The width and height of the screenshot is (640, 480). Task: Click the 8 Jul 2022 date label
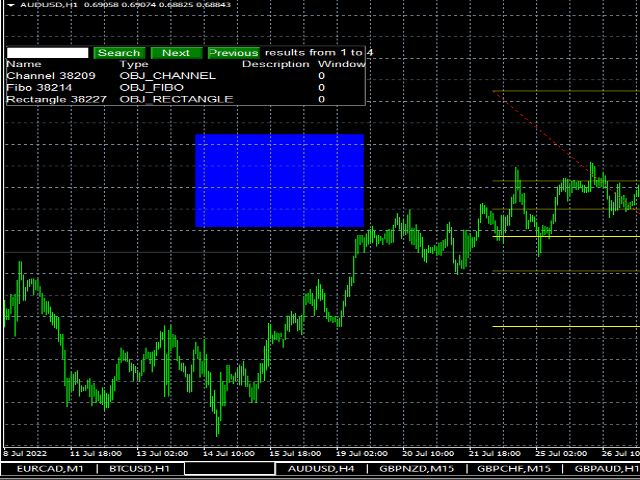click(25, 454)
